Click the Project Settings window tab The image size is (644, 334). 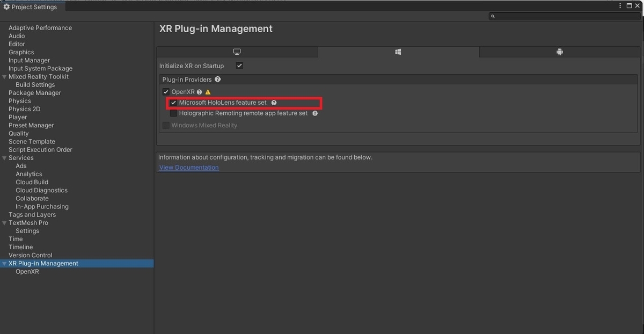[x=32, y=7]
